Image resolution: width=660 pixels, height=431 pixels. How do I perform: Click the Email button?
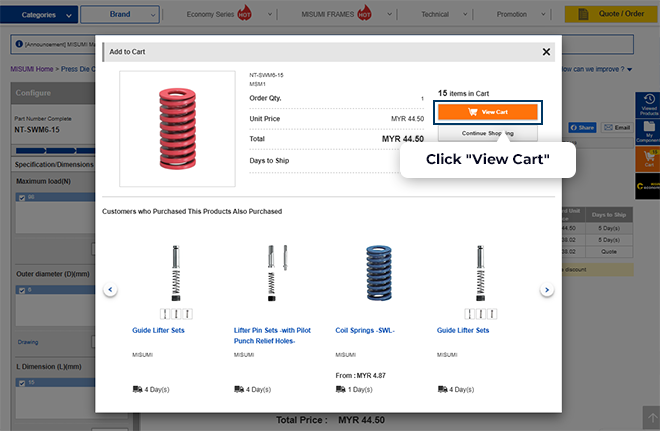point(617,128)
